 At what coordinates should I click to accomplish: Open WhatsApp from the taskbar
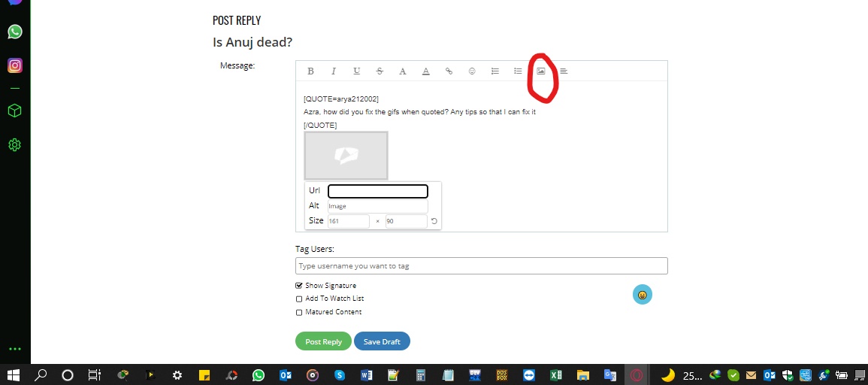[x=258, y=375]
